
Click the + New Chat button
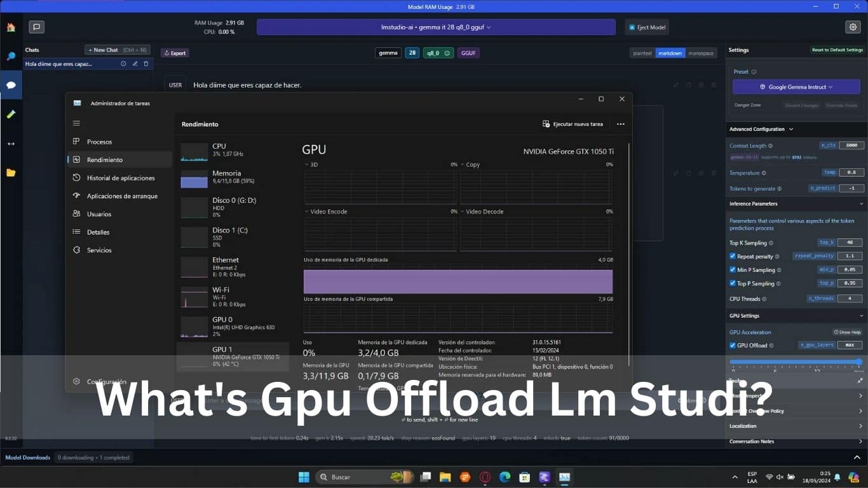coord(118,50)
